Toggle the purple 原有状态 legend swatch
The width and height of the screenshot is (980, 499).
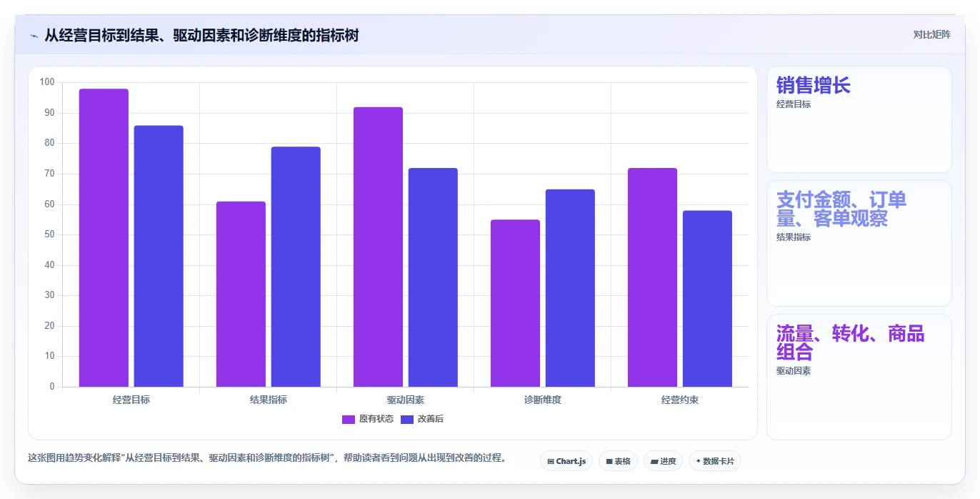349,419
